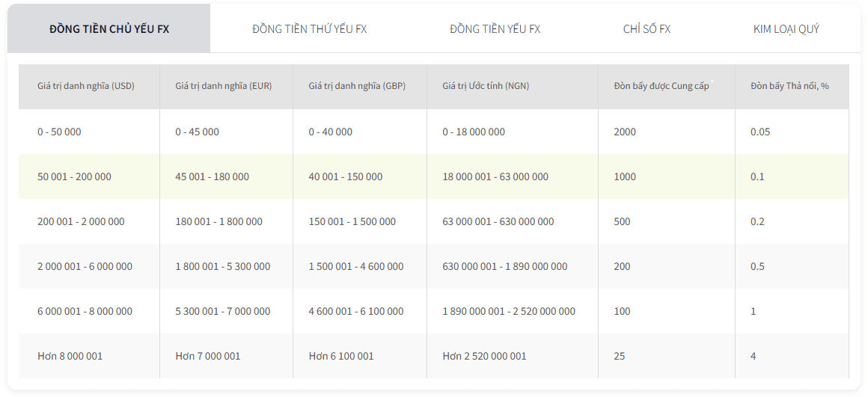Open the CHỈ SỐ FX tab

pyautogui.click(x=647, y=28)
